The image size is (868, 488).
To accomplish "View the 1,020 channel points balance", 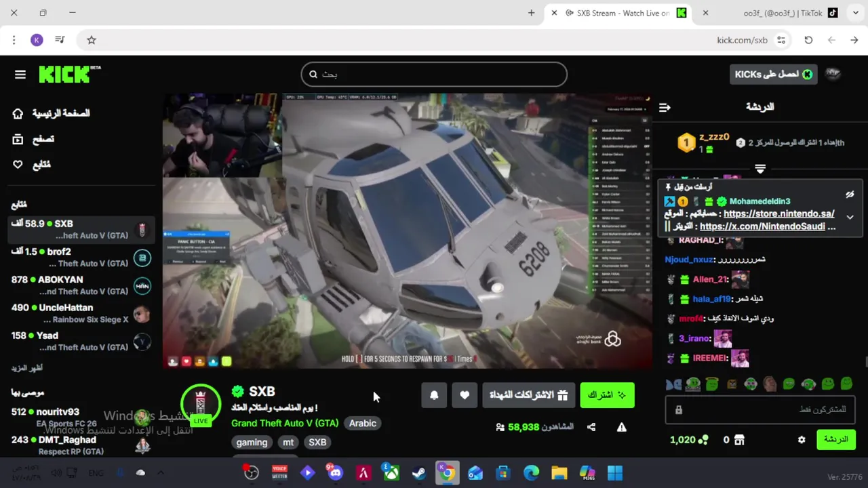I will tap(689, 440).
